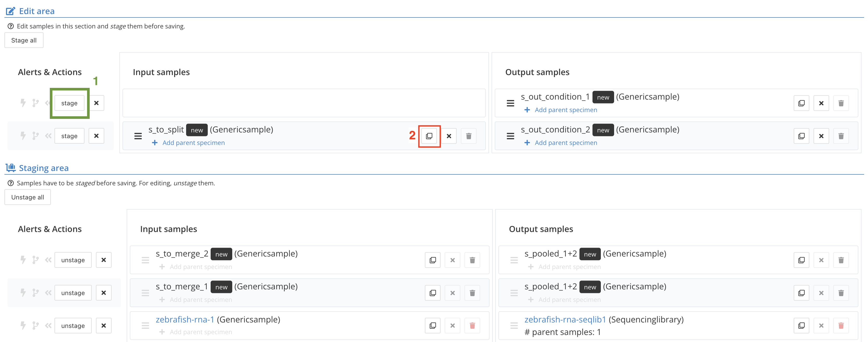The width and height of the screenshot is (868, 342).
Task: Click the trash icon for s_to_merge_2
Action: (x=472, y=260)
